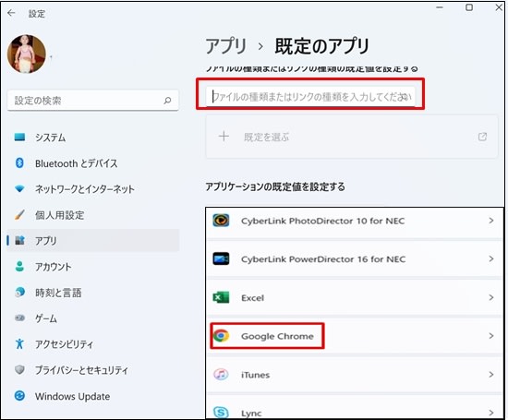508x420 pixels.
Task: Click the アカウント person icon
Action: pyautogui.click(x=19, y=266)
